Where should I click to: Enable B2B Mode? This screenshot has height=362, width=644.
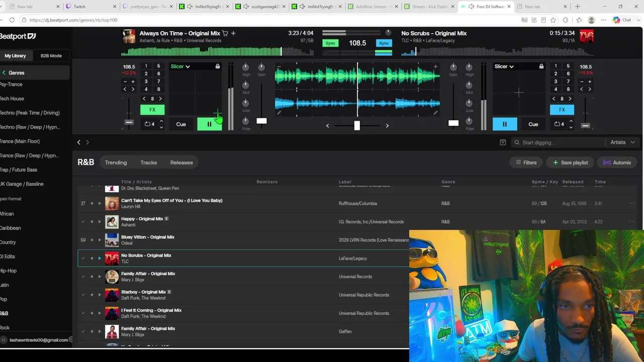51,56
